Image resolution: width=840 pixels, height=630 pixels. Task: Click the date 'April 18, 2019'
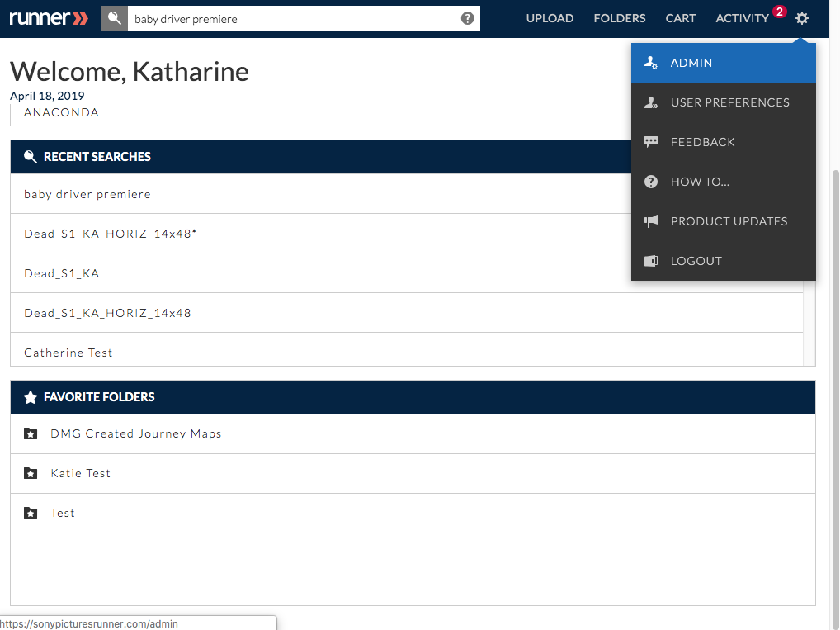(x=47, y=96)
